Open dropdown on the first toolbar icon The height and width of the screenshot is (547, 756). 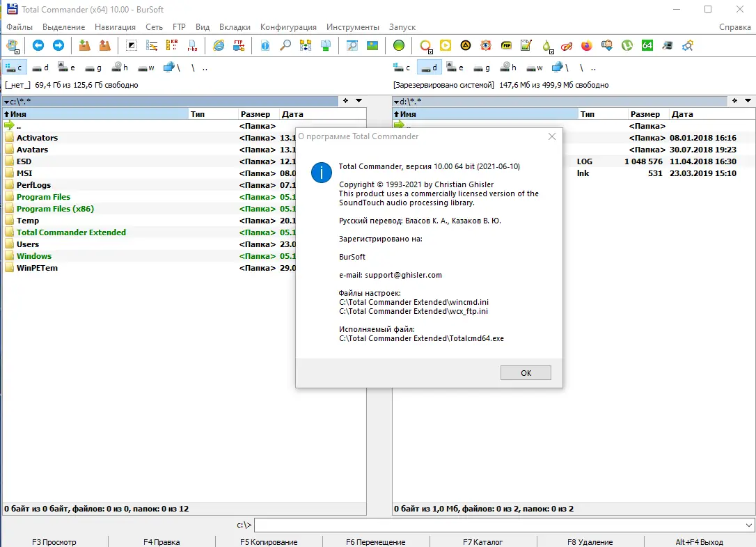point(17,51)
